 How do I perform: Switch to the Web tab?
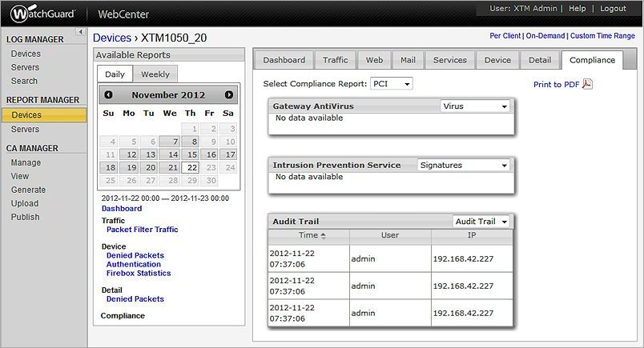[x=374, y=60]
